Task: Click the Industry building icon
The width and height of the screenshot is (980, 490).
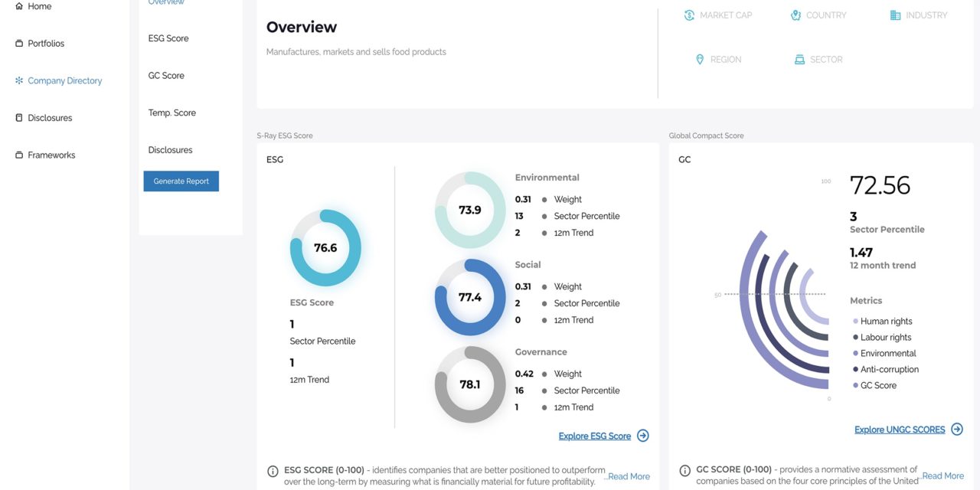Action: (x=895, y=15)
